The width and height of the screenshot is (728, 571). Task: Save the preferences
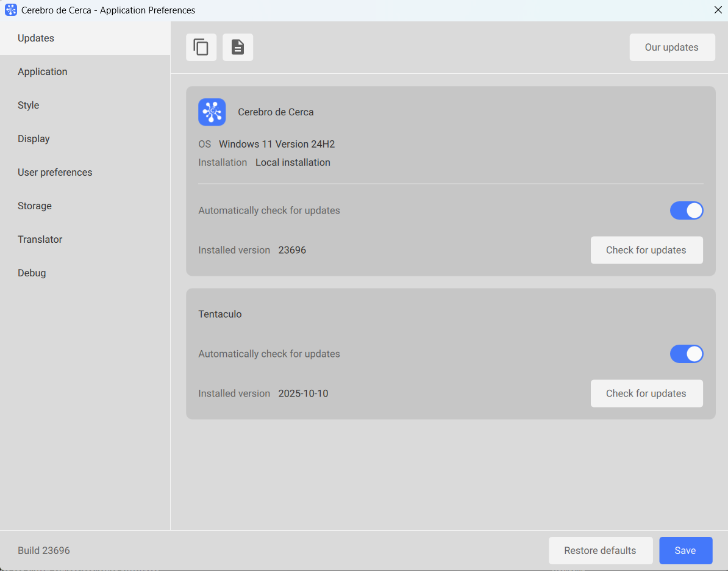pyautogui.click(x=685, y=550)
